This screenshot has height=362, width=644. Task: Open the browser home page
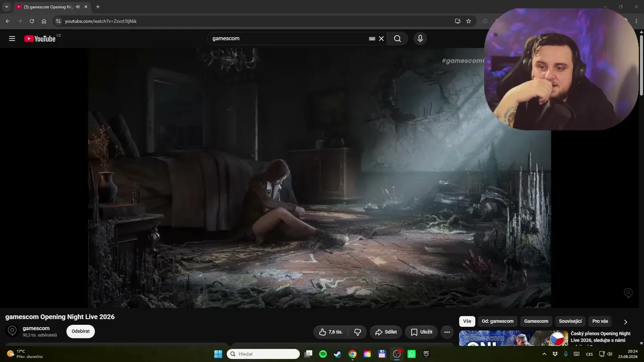44,21
